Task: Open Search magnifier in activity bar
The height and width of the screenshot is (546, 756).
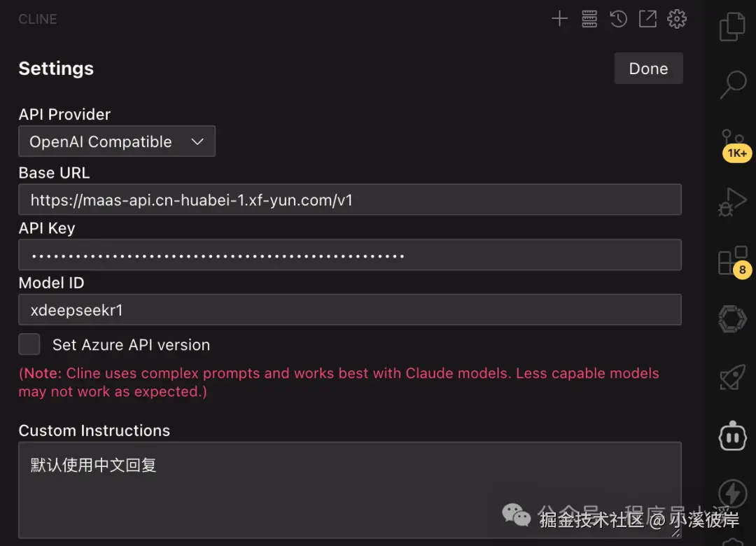Action: click(x=733, y=85)
